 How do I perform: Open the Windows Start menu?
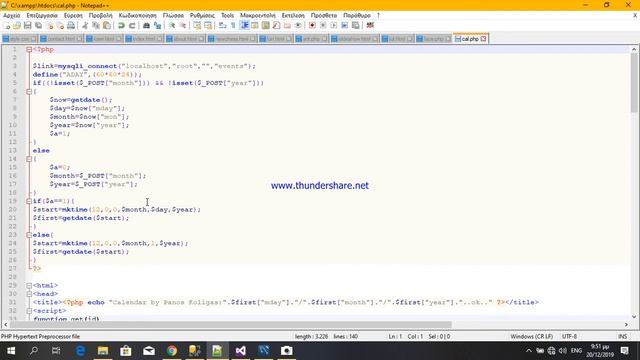tap(11, 351)
